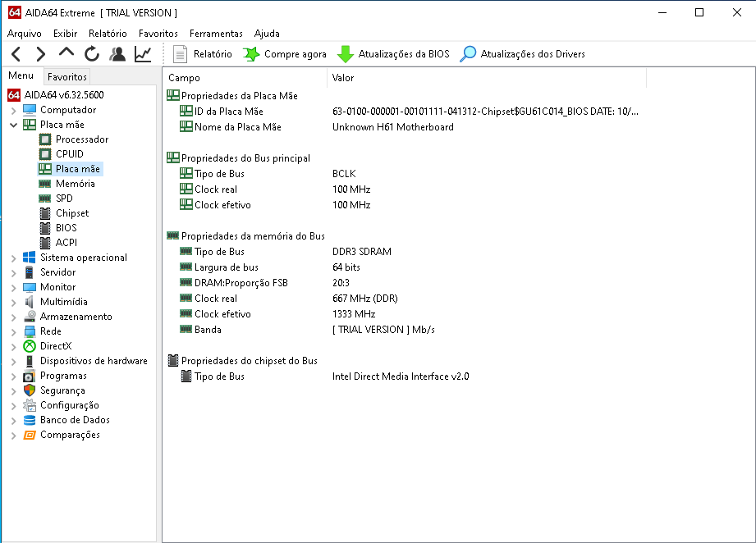756x543 pixels.
Task: Click the Sistema operacional Windows icon
Action: coord(30,258)
